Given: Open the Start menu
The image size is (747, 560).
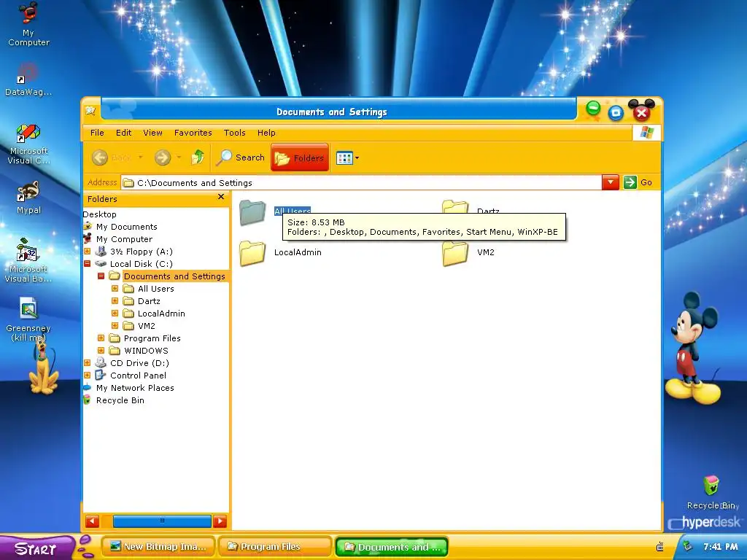Looking at the screenshot, I should click(37, 548).
